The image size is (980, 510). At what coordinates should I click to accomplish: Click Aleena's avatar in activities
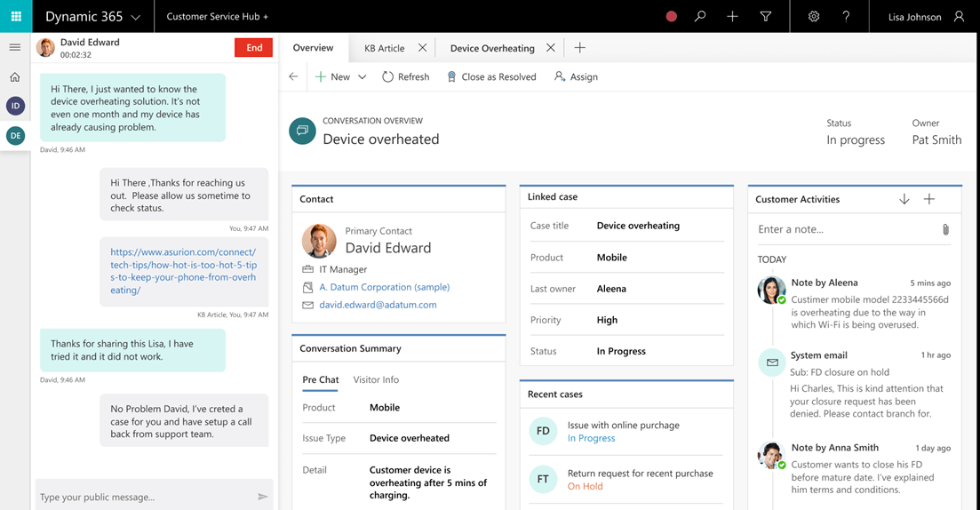pyautogui.click(x=771, y=290)
